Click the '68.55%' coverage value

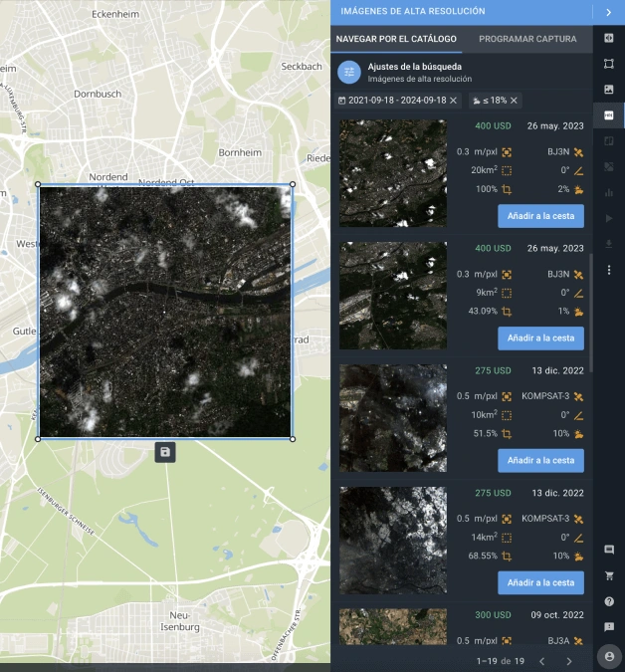pos(483,556)
